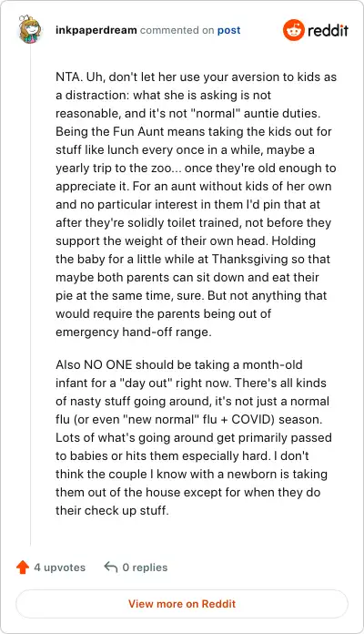
Task: Click the first paragraph about Fun Aunt duties
Action: point(196,204)
